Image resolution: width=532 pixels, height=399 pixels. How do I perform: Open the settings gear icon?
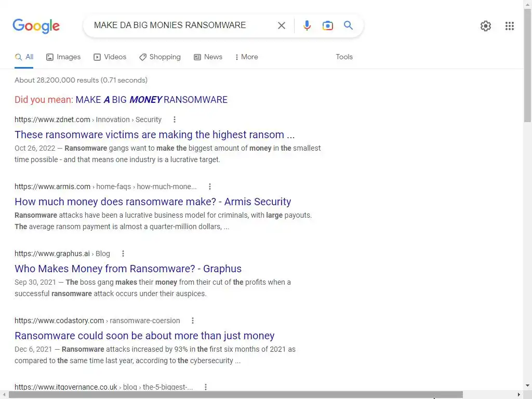pyautogui.click(x=486, y=26)
